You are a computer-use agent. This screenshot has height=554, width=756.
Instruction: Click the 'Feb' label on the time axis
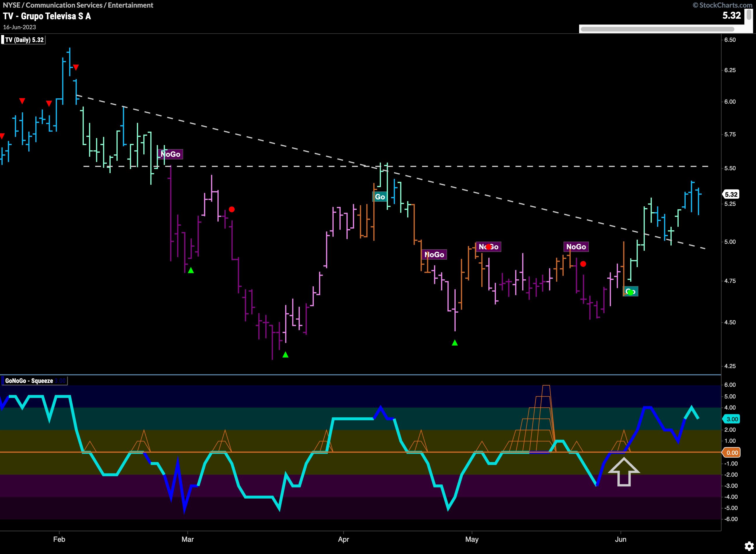[x=59, y=539]
